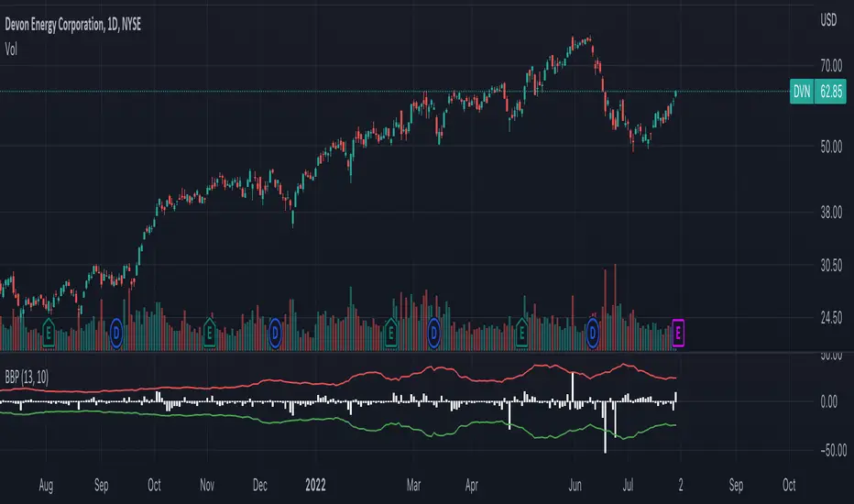Click the Jun label on time axis
This screenshot has height=504, width=854.
click(x=575, y=485)
